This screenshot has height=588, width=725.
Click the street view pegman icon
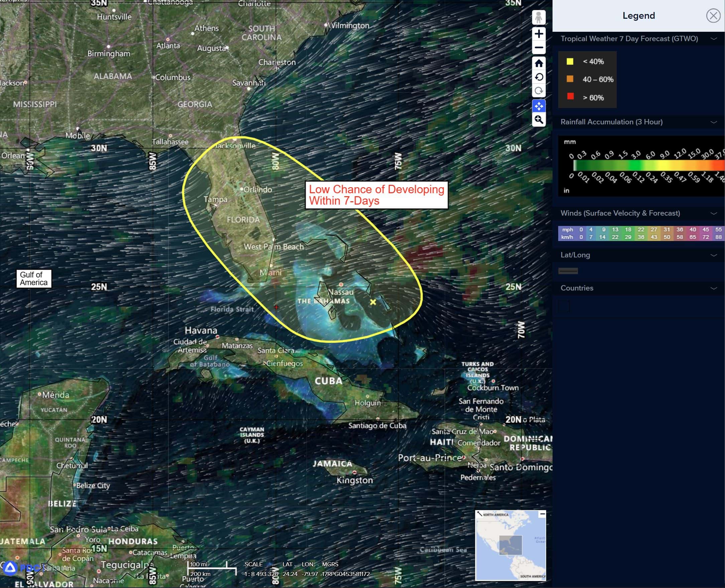pos(538,17)
